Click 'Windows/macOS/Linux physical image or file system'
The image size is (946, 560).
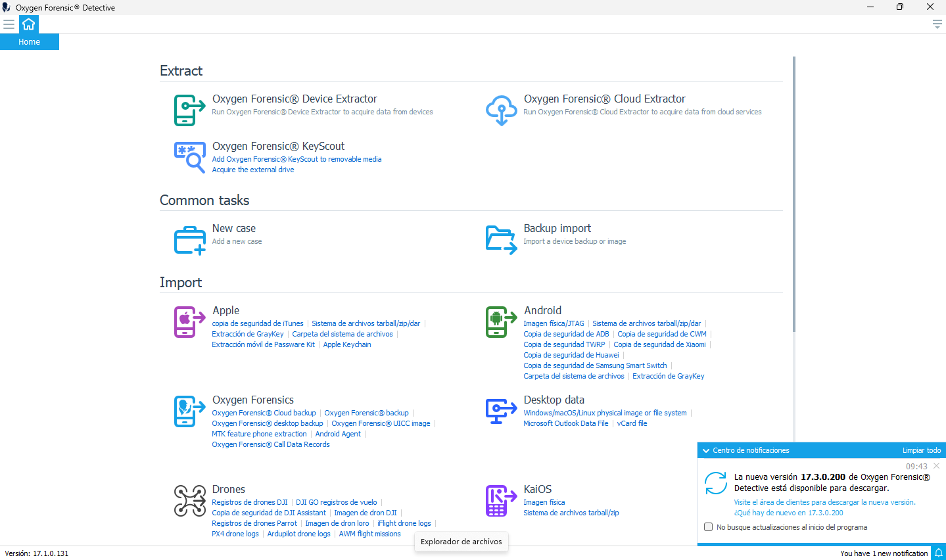pos(605,413)
